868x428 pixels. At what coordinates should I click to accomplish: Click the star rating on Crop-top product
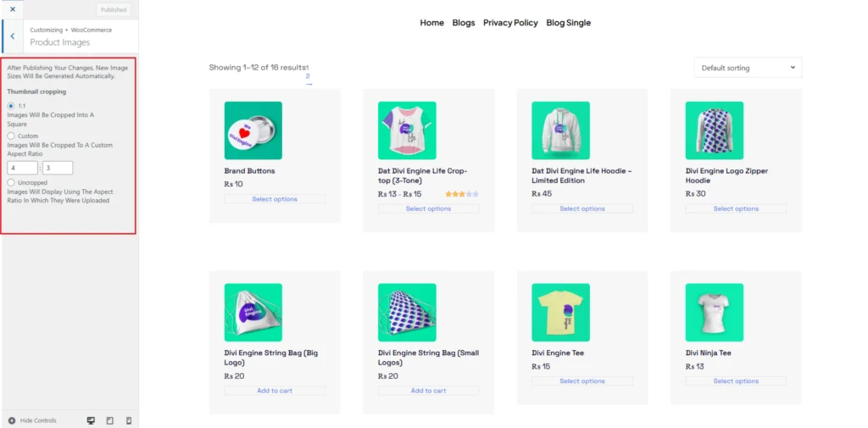(x=462, y=194)
